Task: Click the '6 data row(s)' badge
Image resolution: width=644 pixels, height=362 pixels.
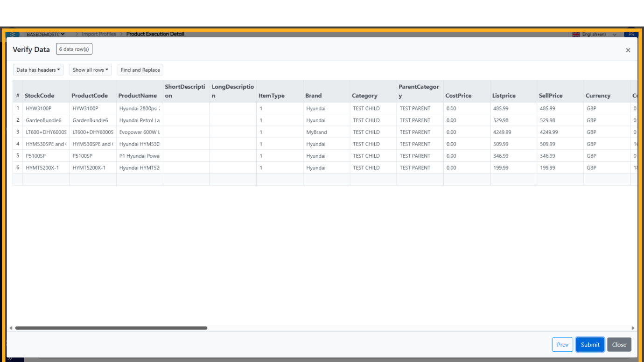Action: click(74, 49)
